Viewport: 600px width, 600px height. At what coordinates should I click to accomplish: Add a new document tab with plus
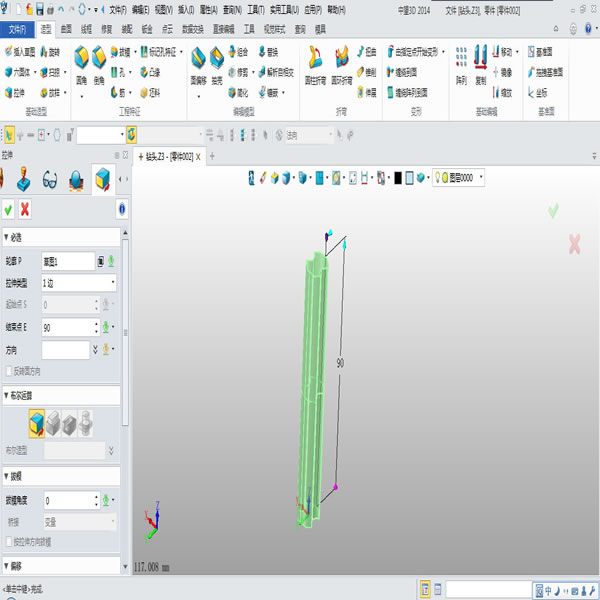(212, 156)
